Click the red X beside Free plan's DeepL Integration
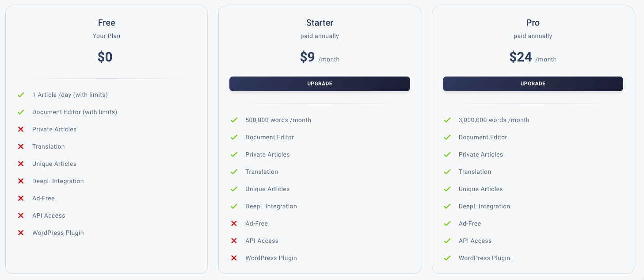Image resolution: width=644 pixels, height=280 pixels. pyautogui.click(x=21, y=181)
